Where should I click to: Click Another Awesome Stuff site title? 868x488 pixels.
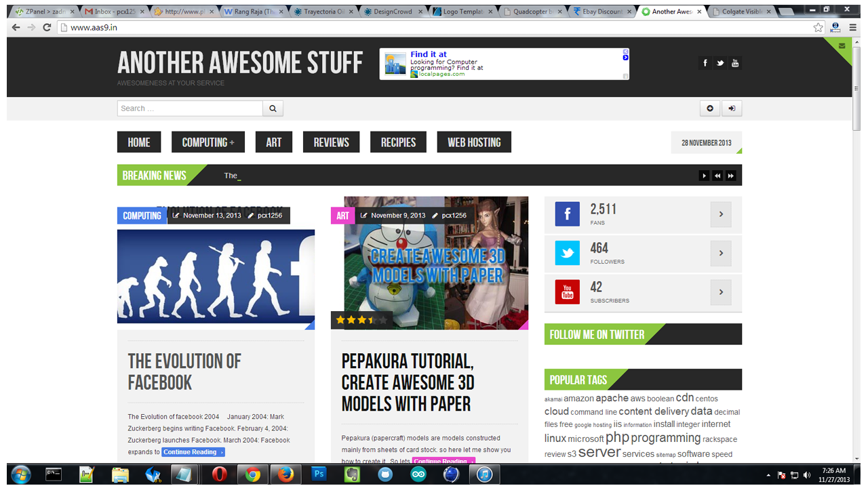[x=240, y=63]
